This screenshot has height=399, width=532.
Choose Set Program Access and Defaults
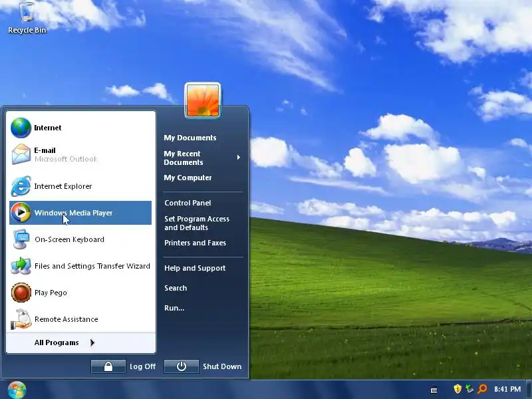[197, 223]
